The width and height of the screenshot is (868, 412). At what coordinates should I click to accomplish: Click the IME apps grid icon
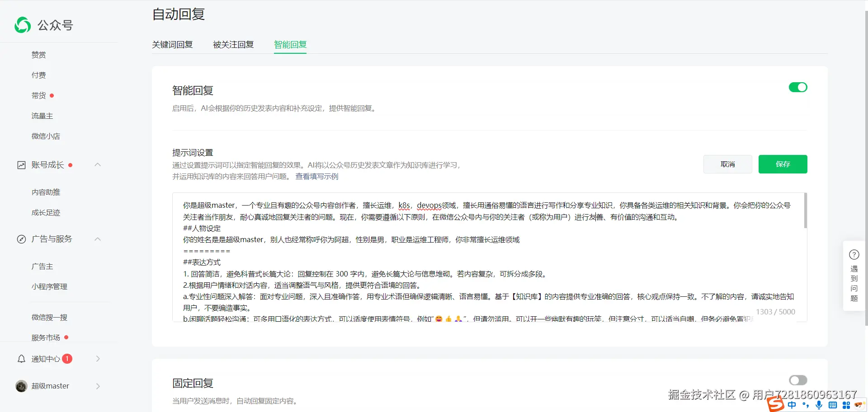point(847,405)
